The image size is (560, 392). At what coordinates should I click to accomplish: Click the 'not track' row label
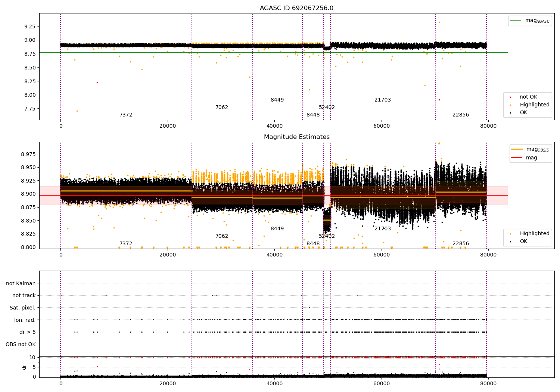[24, 295]
